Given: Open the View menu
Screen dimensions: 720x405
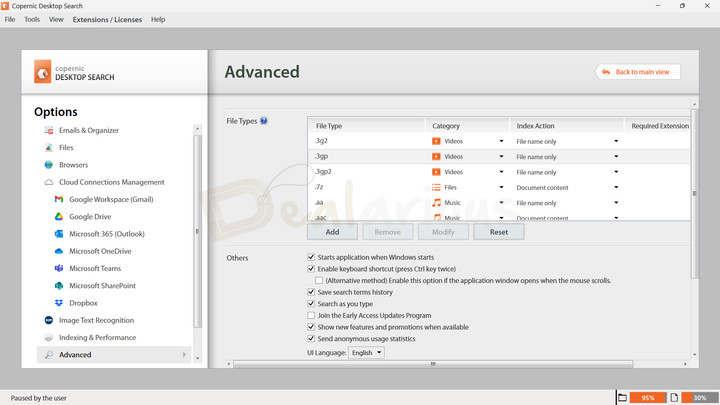Looking at the screenshot, I should point(56,19).
